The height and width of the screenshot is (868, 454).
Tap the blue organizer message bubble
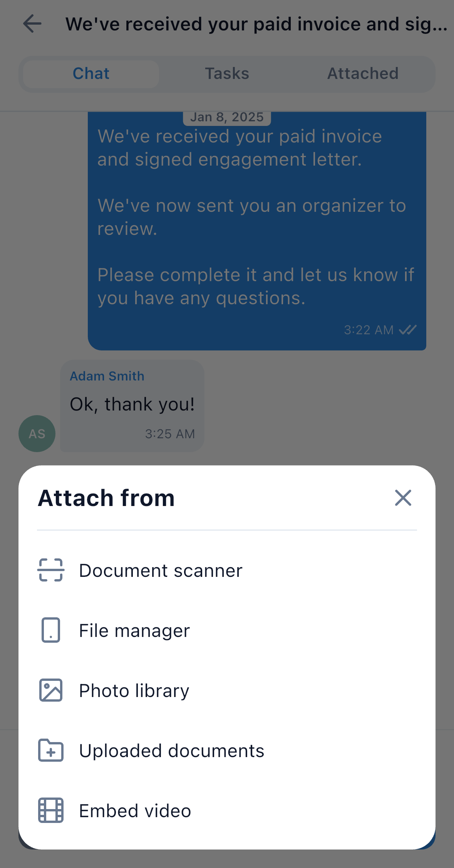pyautogui.click(x=257, y=231)
